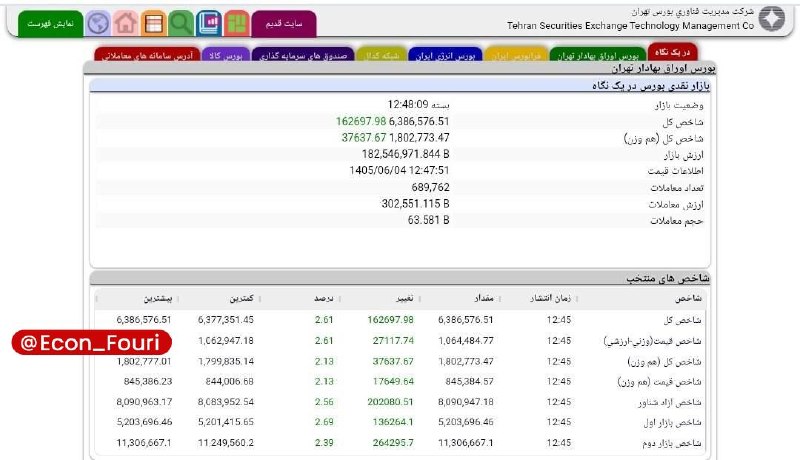Click the Tehran Securities Exchange Technology logo

771,19
